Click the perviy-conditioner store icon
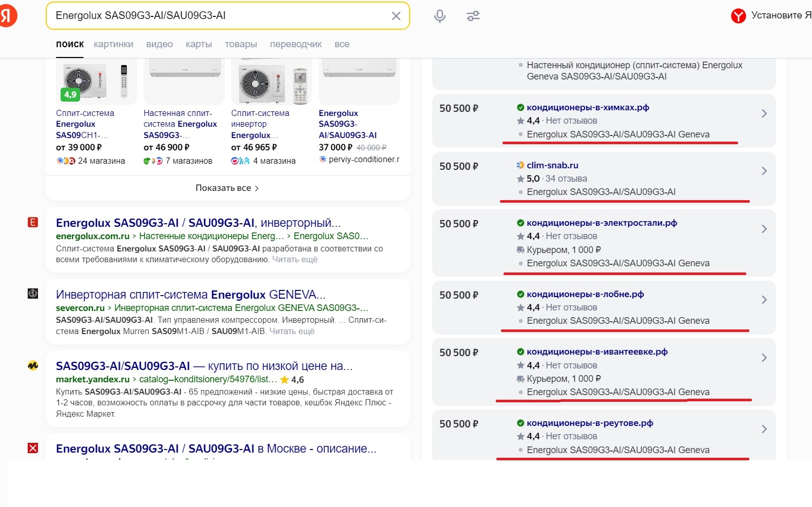The image size is (812, 507). (322, 160)
